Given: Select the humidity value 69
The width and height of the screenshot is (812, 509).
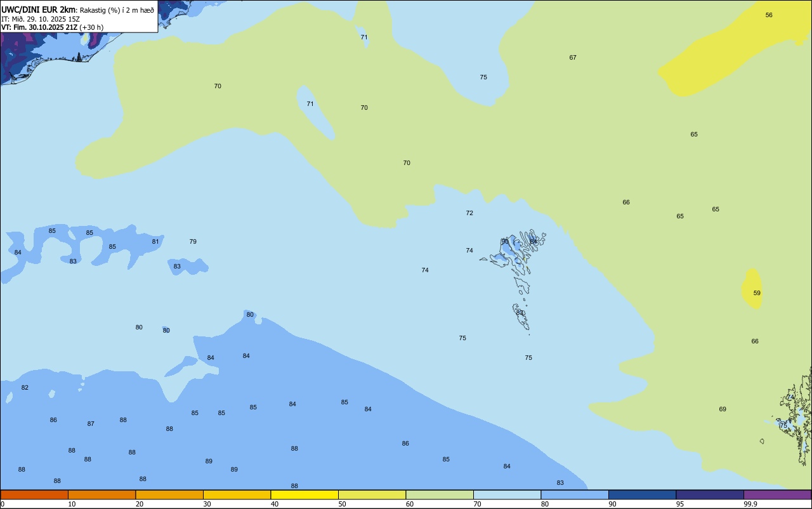Looking at the screenshot, I should tap(723, 409).
